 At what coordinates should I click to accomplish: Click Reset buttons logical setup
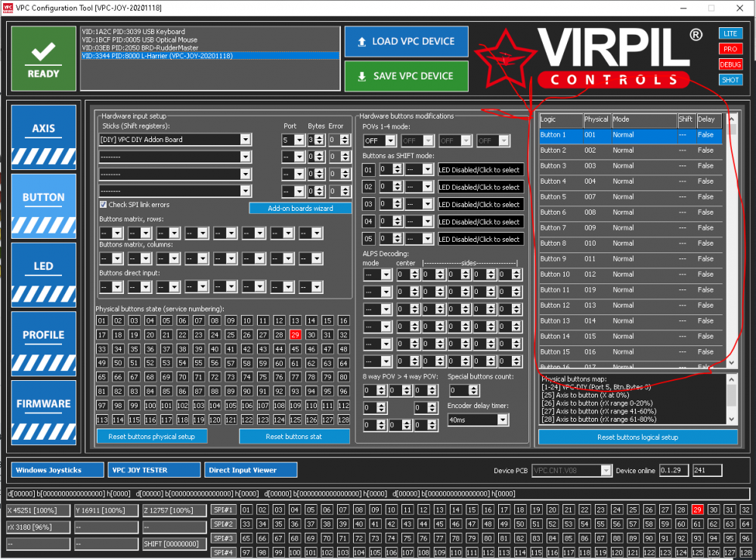[637, 437]
